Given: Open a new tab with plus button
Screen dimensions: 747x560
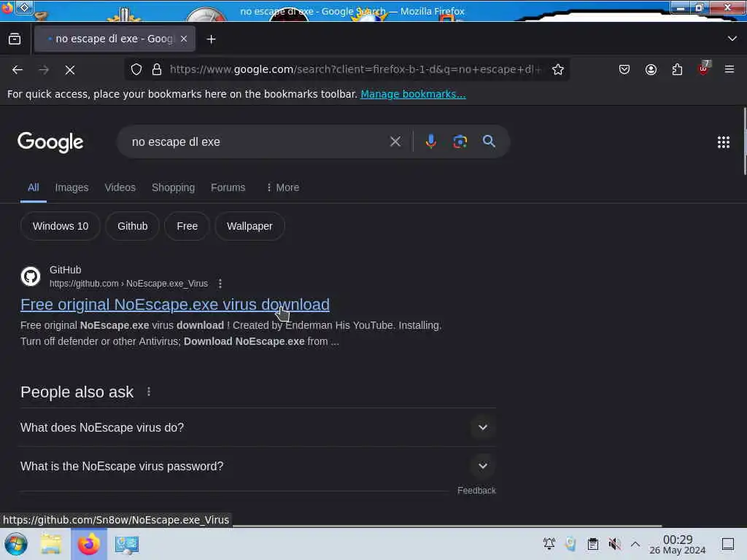Looking at the screenshot, I should tap(211, 39).
